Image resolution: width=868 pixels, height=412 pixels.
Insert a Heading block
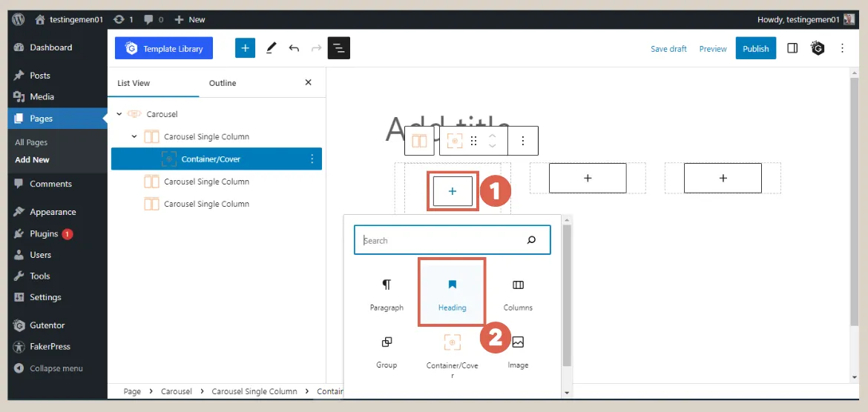click(x=452, y=292)
